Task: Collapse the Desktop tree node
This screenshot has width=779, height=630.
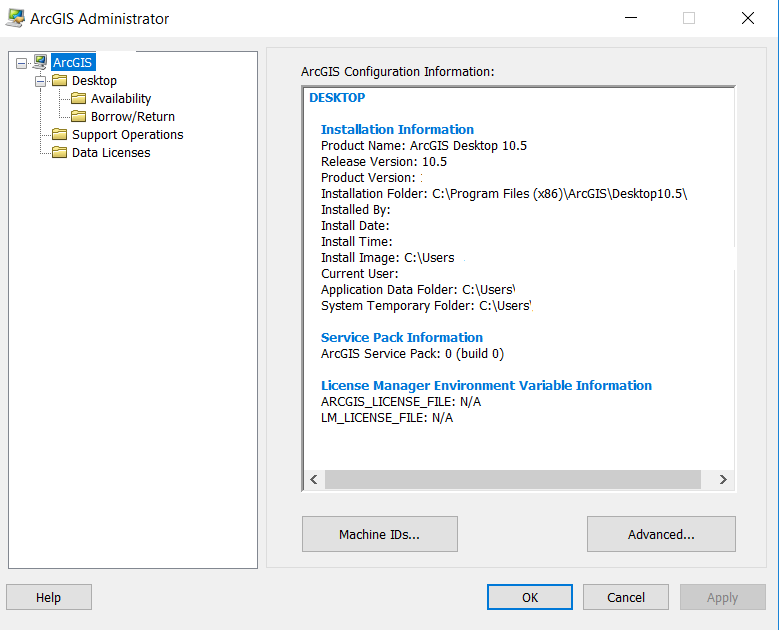Action: [41, 81]
